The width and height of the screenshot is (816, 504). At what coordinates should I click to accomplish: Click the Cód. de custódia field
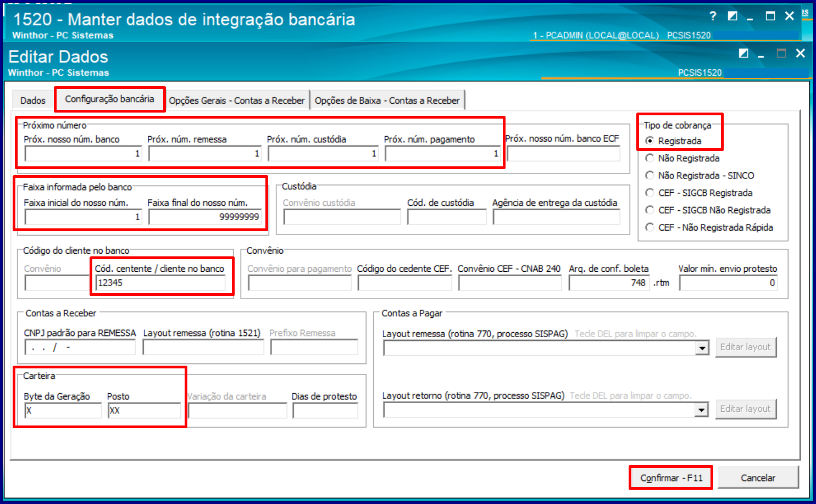click(447, 217)
